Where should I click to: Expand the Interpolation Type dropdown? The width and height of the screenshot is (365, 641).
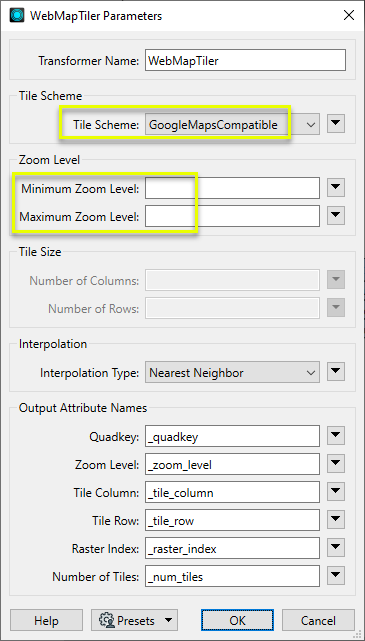(x=232, y=372)
